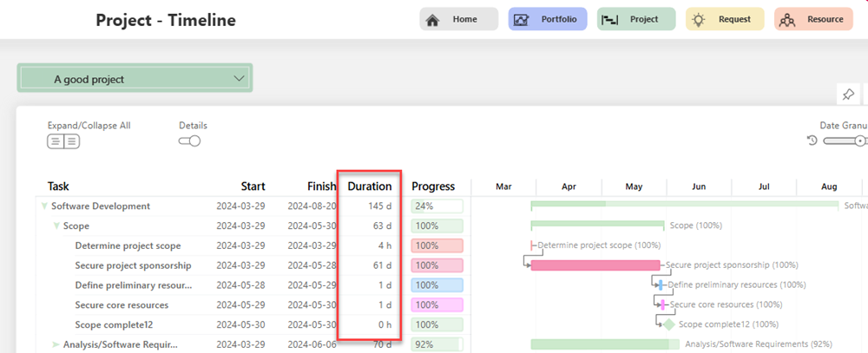Click the Expand/Collapse All icon

(x=62, y=141)
